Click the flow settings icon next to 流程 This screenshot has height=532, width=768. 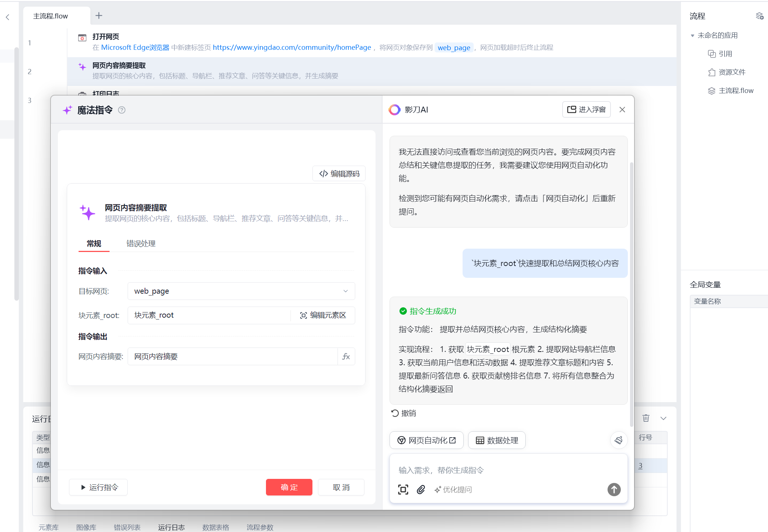click(x=759, y=16)
